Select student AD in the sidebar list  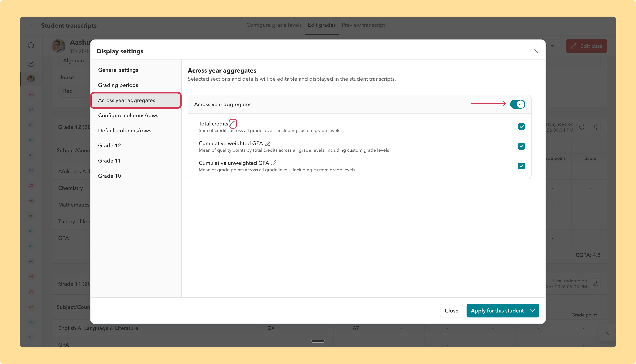click(x=31, y=201)
